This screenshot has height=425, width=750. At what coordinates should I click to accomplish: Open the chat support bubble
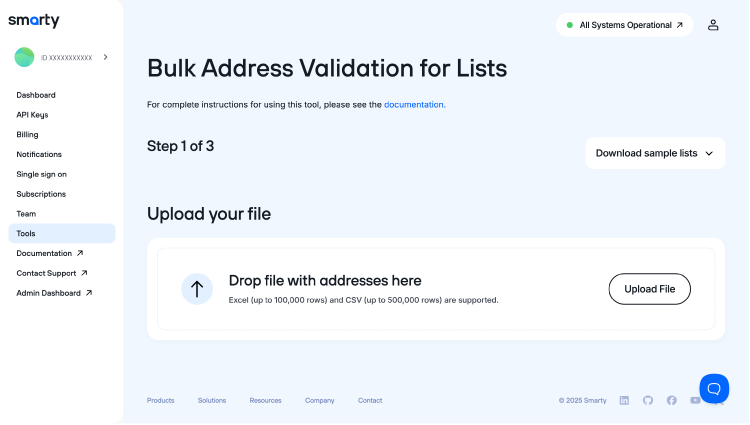click(714, 388)
